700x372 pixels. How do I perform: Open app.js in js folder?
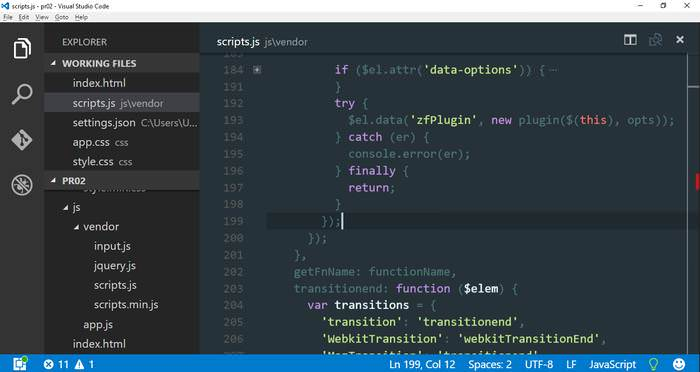coord(98,325)
